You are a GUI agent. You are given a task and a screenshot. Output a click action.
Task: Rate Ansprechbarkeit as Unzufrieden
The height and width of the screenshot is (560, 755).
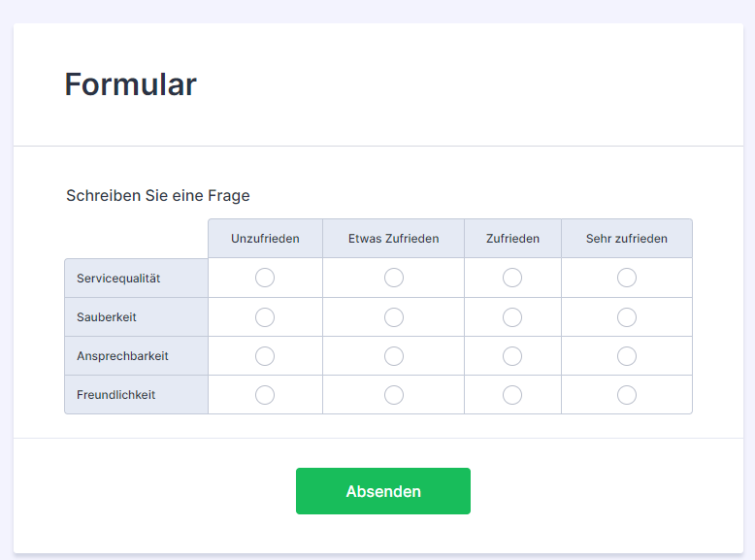265,356
